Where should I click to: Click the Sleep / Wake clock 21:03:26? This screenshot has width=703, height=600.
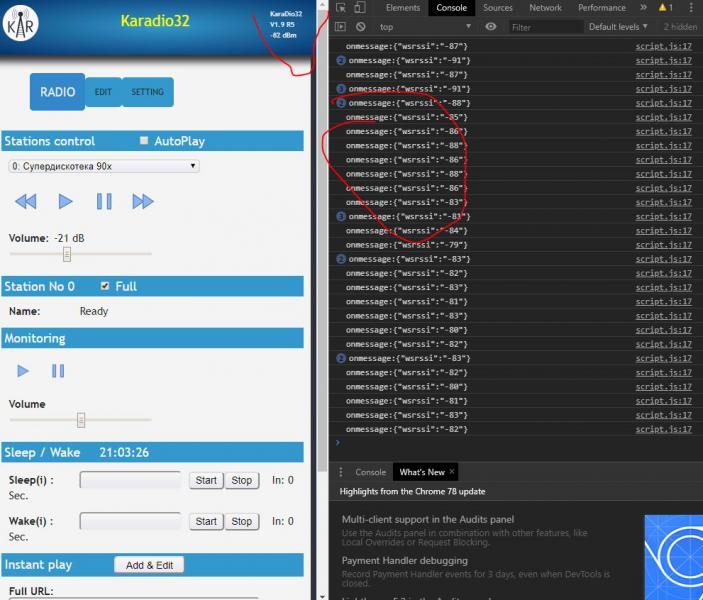(x=124, y=452)
